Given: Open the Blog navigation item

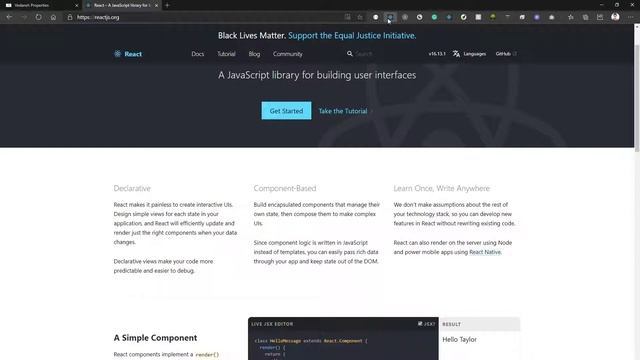Looking at the screenshot, I should 254,54.
